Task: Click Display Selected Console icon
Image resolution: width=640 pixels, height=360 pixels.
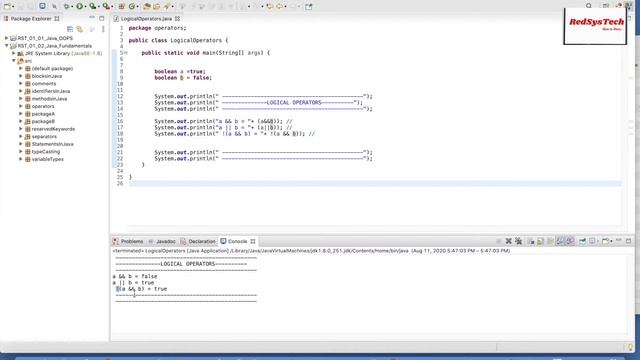Action: point(592,241)
